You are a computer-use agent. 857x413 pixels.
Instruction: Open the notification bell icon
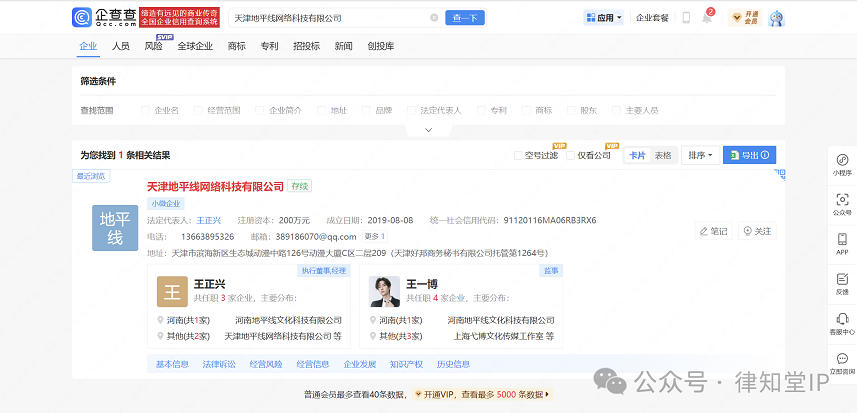[707, 18]
